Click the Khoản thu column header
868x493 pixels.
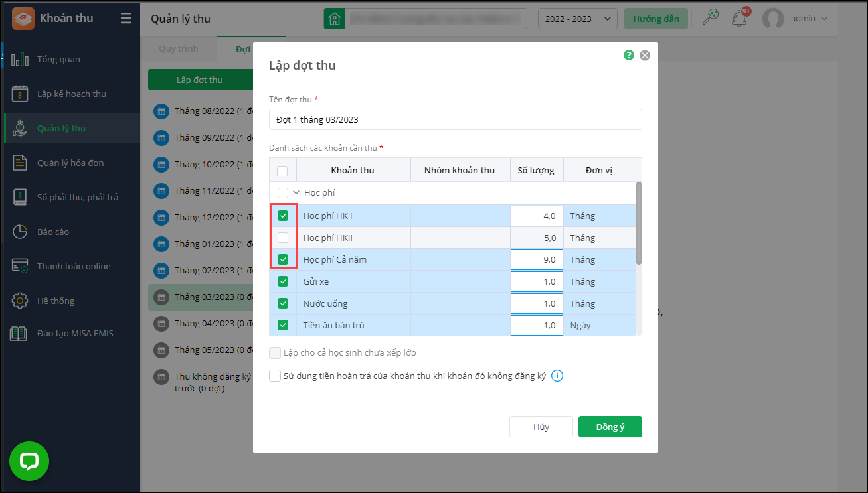coord(353,170)
